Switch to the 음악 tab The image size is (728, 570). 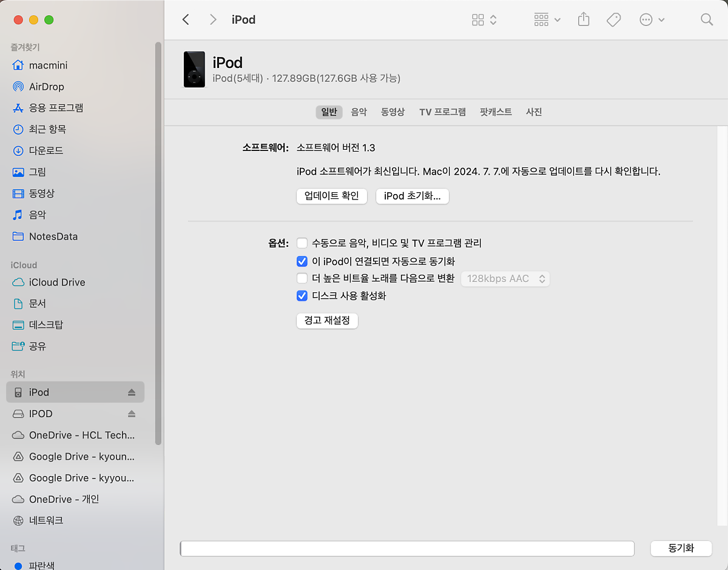coord(359,112)
